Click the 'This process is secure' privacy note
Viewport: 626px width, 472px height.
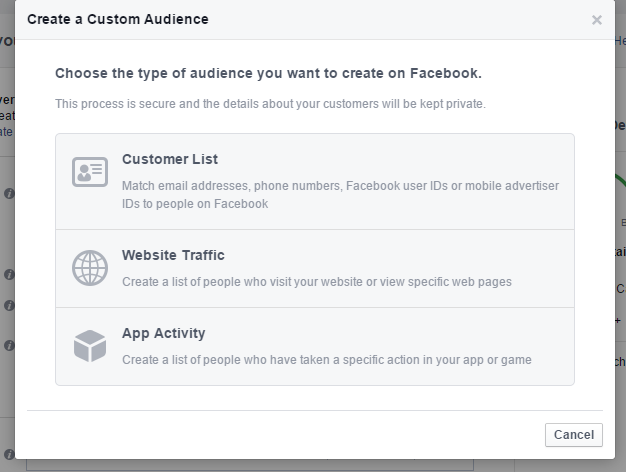click(x=270, y=104)
